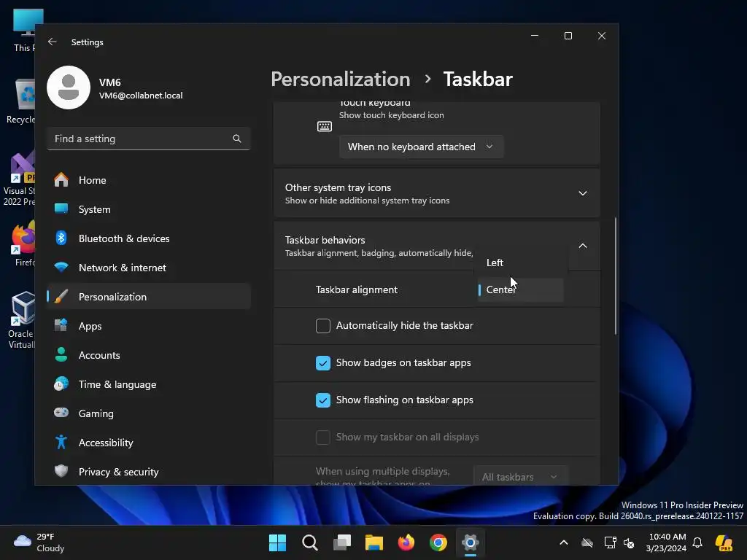747x560 pixels.
Task: Open Apps settings category
Action: click(x=149, y=326)
